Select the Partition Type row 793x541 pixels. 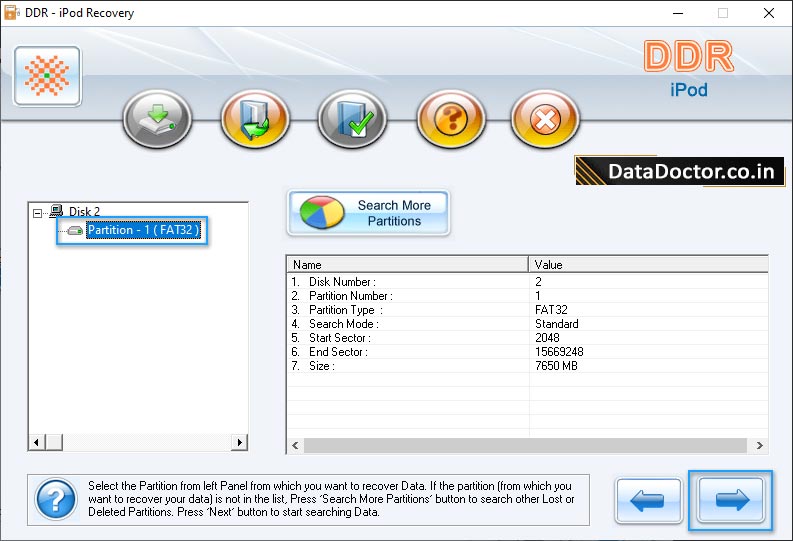click(x=527, y=310)
